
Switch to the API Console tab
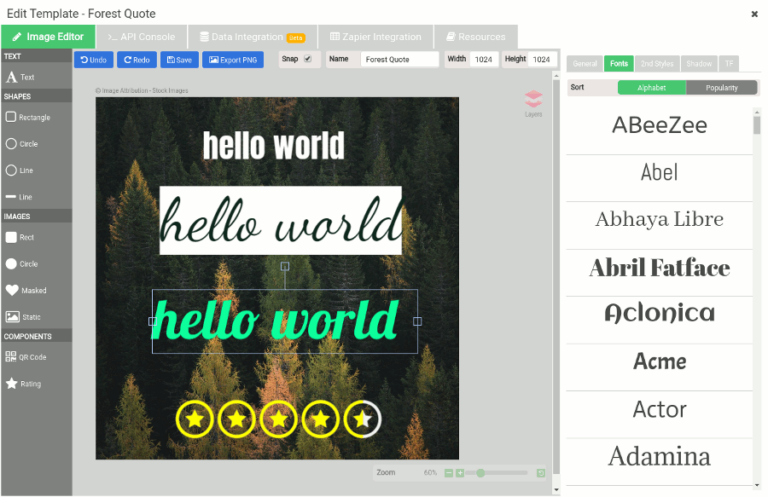[x=141, y=37]
